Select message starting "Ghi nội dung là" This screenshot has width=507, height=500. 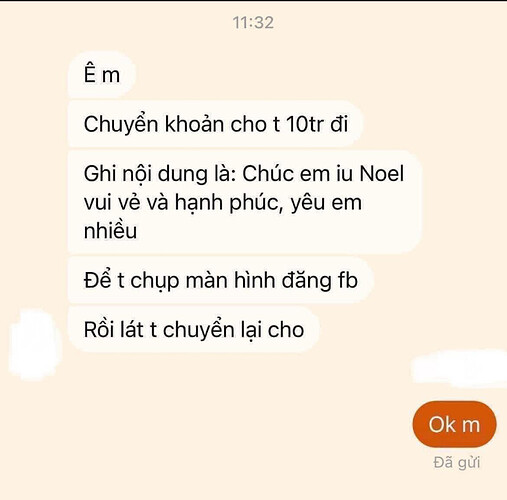click(x=245, y=202)
